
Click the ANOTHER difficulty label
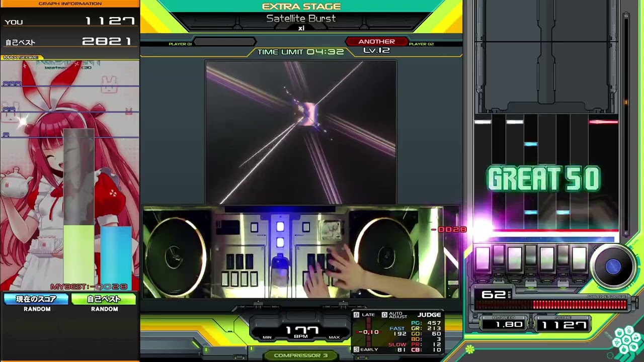point(376,42)
